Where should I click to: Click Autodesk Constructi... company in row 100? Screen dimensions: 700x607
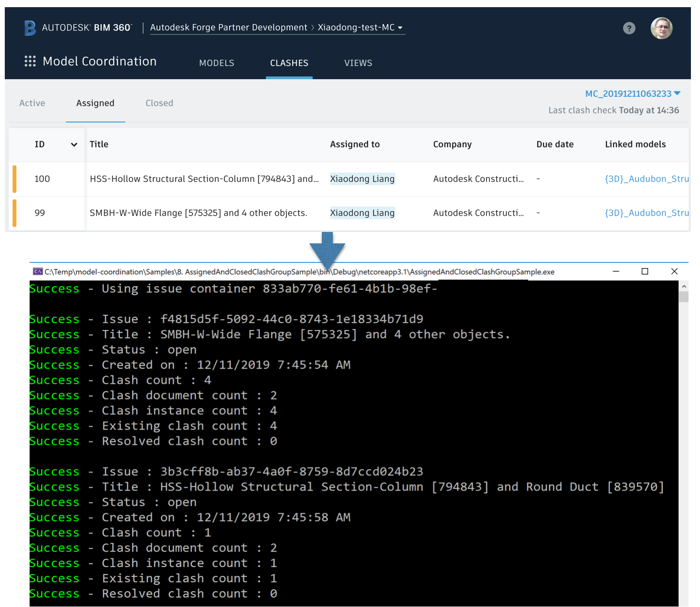coord(478,179)
